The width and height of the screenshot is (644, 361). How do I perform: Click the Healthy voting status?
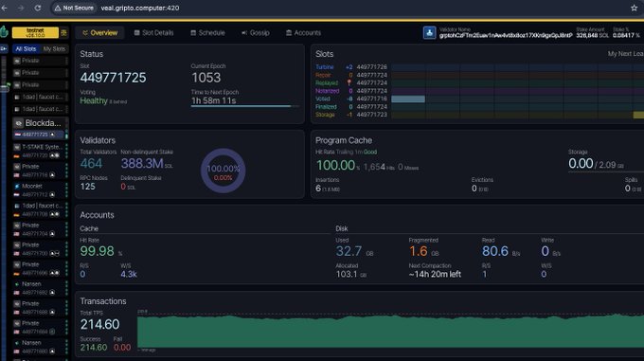pyautogui.click(x=94, y=100)
